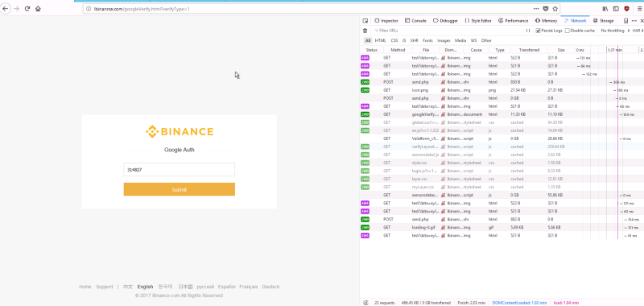Filter requests by Fonts
Viewport: 644px width, 306px height.
[x=427, y=40]
